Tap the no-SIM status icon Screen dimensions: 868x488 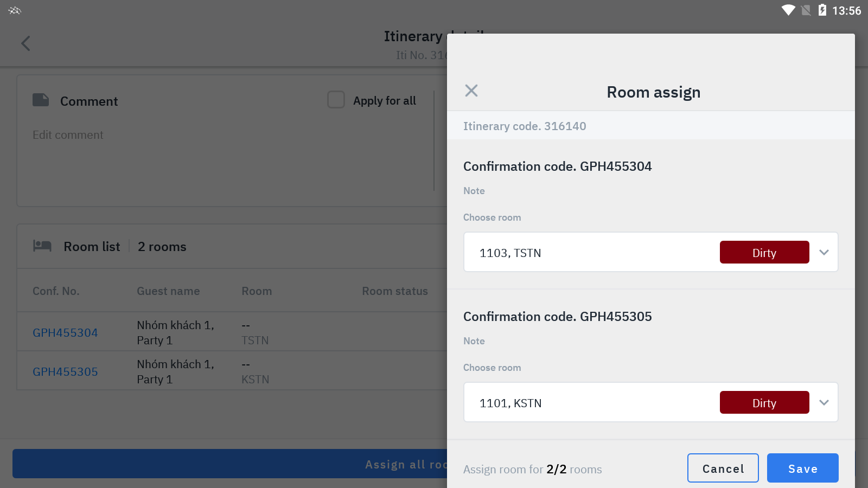click(806, 10)
